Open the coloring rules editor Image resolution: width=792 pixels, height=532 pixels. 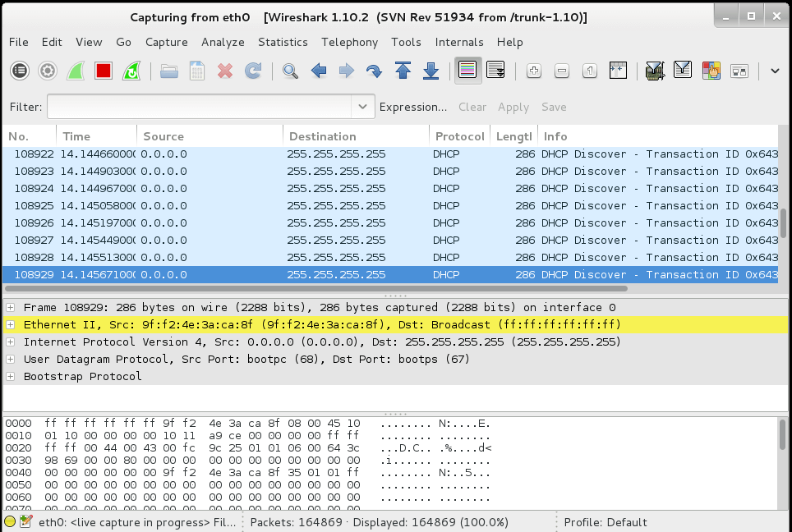click(x=710, y=71)
